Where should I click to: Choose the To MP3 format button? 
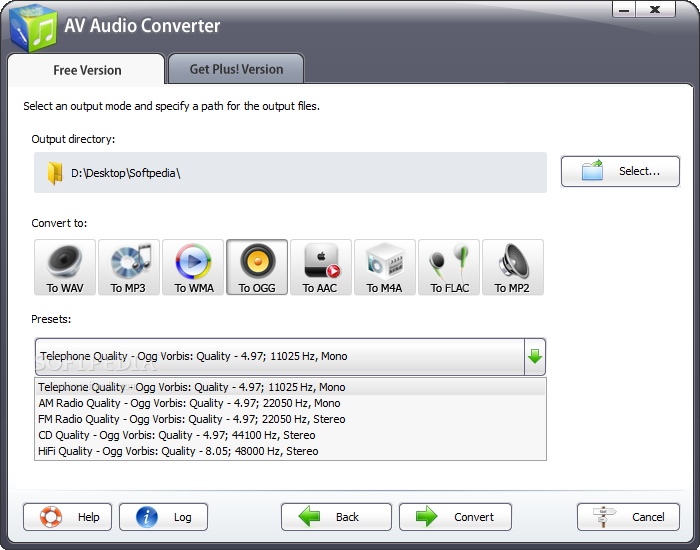[x=129, y=267]
